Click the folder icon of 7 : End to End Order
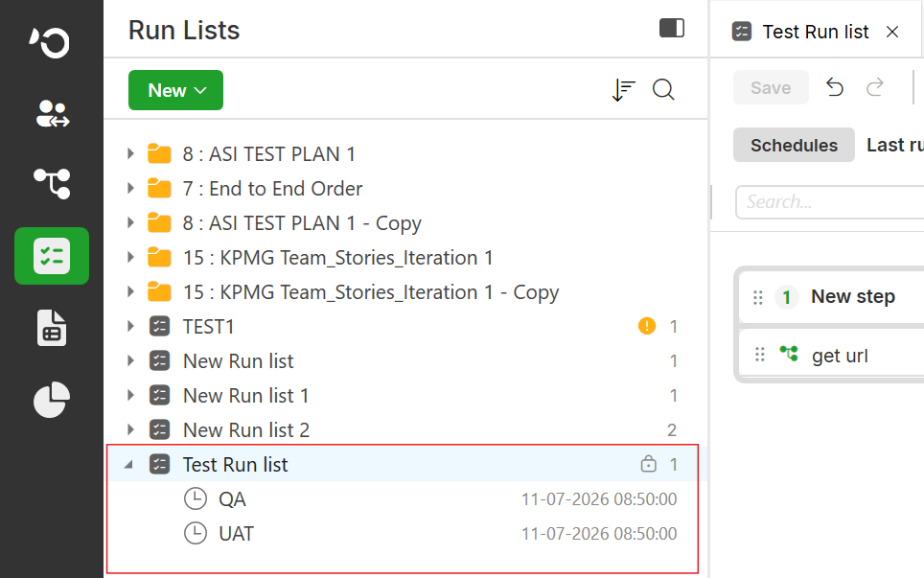 click(159, 189)
